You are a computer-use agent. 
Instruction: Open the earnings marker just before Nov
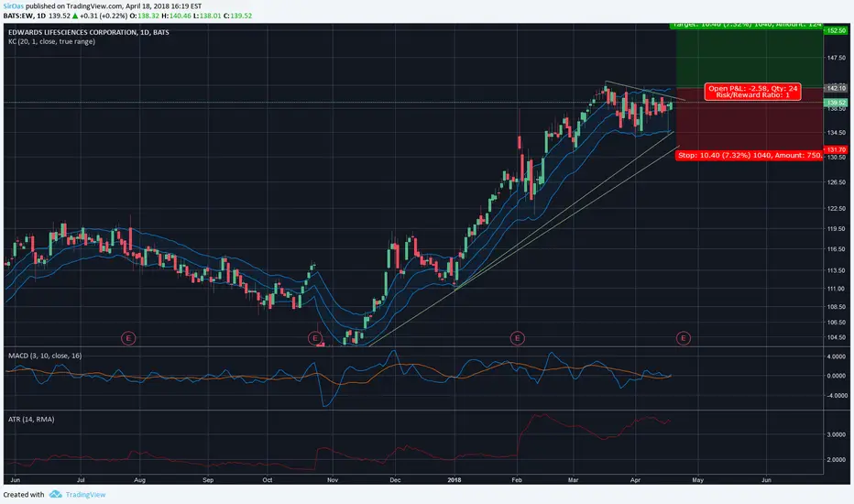click(315, 338)
